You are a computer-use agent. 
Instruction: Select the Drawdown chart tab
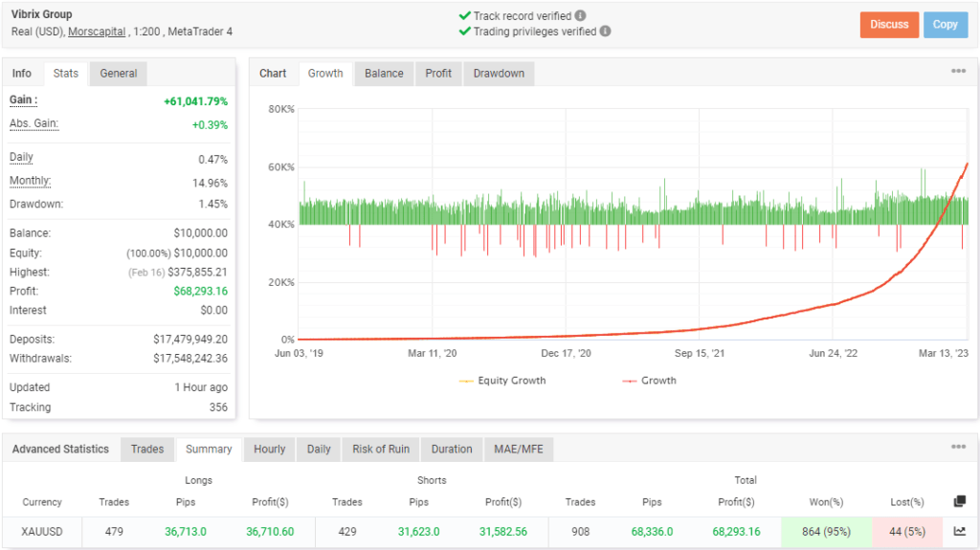tap(499, 74)
